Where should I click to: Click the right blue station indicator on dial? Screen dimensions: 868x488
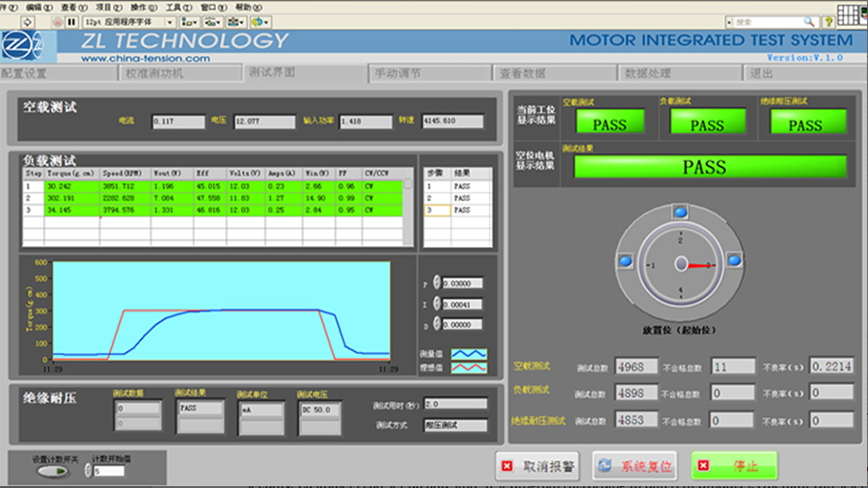pos(734,259)
